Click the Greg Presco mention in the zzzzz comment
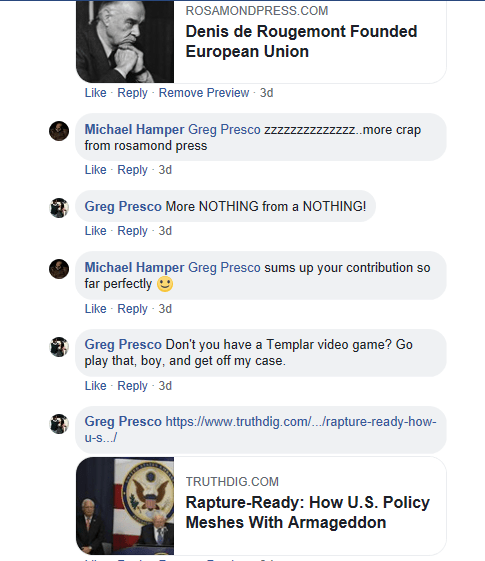The height and width of the screenshot is (561, 485). pyautogui.click(x=224, y=130)
